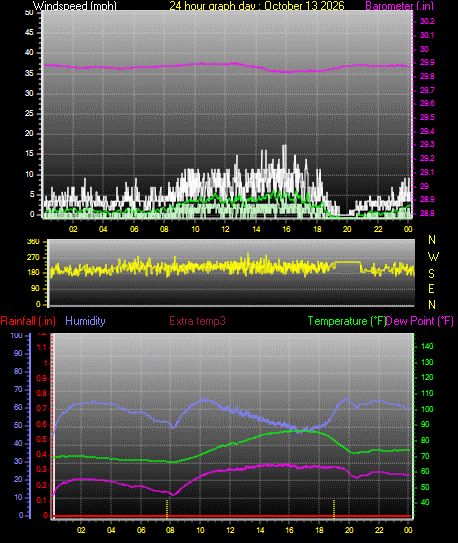
Task: Select the 29.1 barometer axis value
Action: (x=427, y=172)
